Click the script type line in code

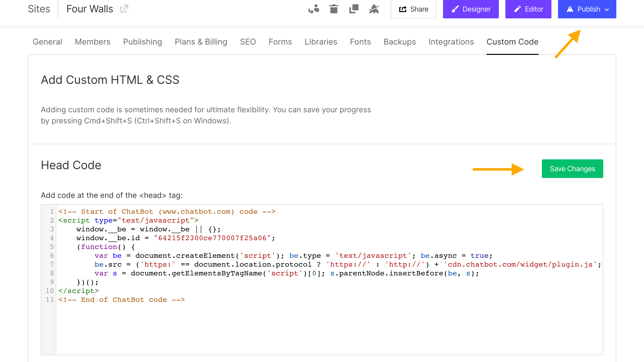[x=128, y=220]
